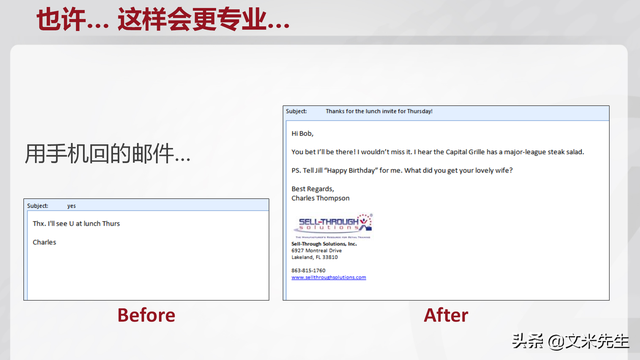
Task: Click the '6927 Montreal Drive' address line
Action: [316, 251]
